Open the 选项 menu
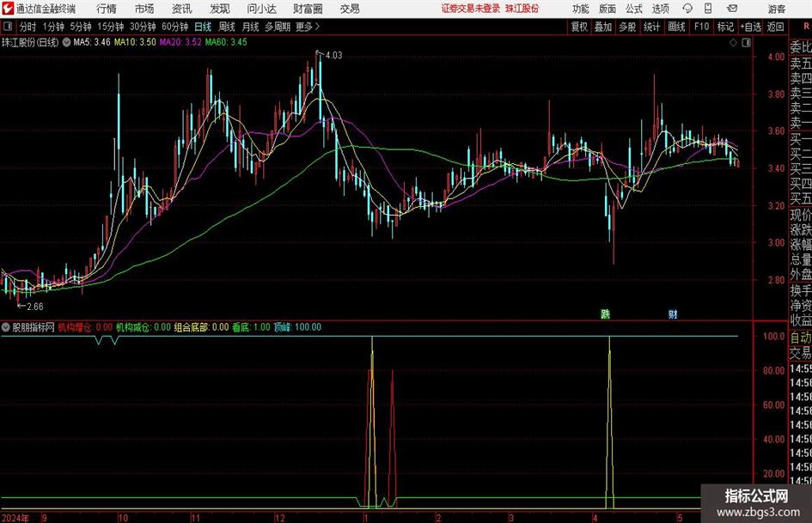This screenshot has width=812, height=523. pos(660,9)
